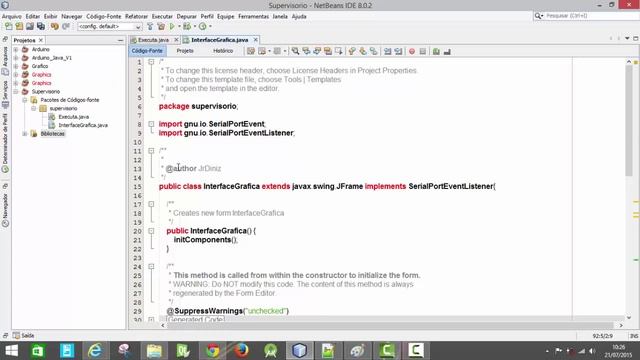640x360 pixels.
Task: Click the Profile Project icon
Action: pos(203,27)
